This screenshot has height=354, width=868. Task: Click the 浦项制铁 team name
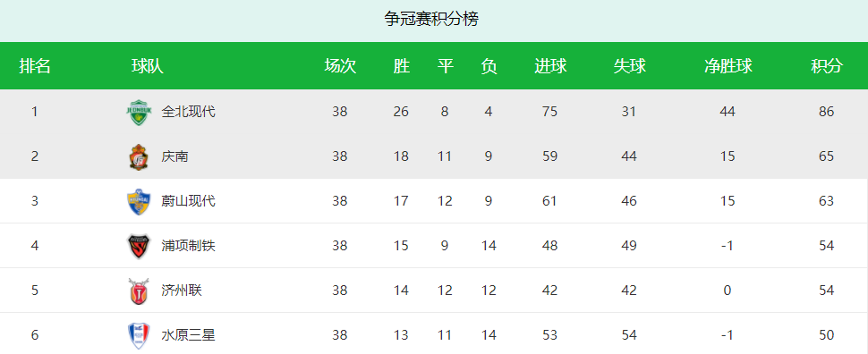(x=188, y=246)
